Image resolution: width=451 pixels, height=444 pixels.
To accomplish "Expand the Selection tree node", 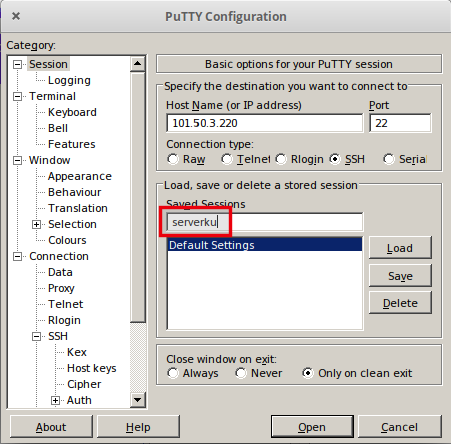I will click(36, 224).
